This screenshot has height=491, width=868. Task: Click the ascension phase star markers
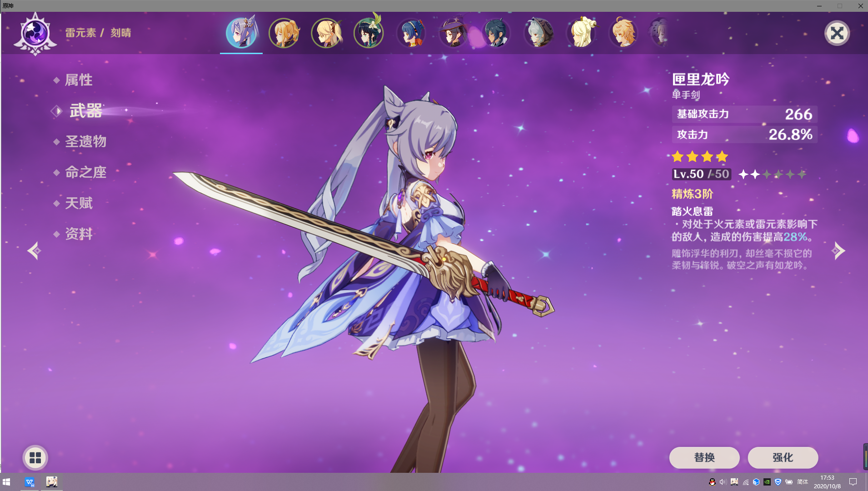pyautogui.click(x=773, y=174)
